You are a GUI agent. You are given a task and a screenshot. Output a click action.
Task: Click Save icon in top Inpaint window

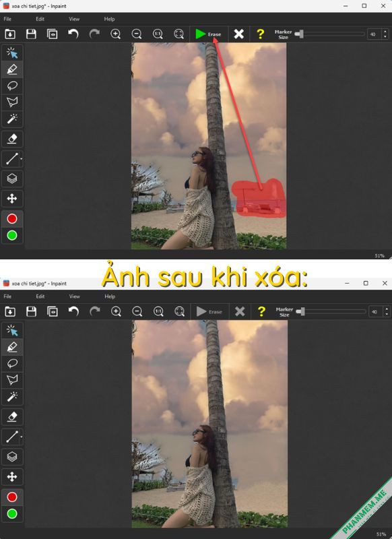tap(31, 34)
